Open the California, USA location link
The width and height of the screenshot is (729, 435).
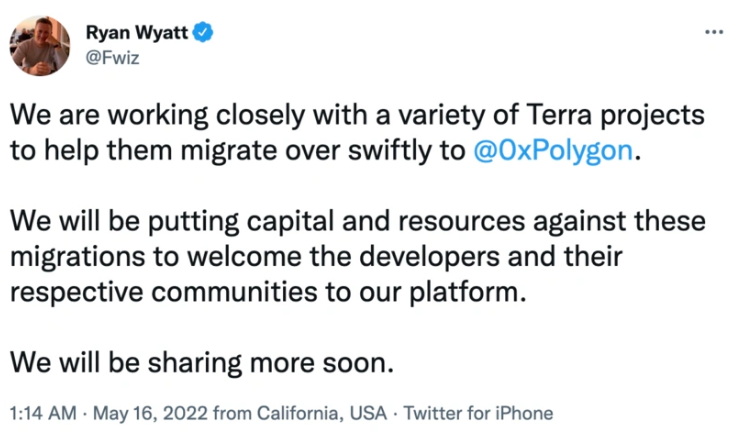322,413
